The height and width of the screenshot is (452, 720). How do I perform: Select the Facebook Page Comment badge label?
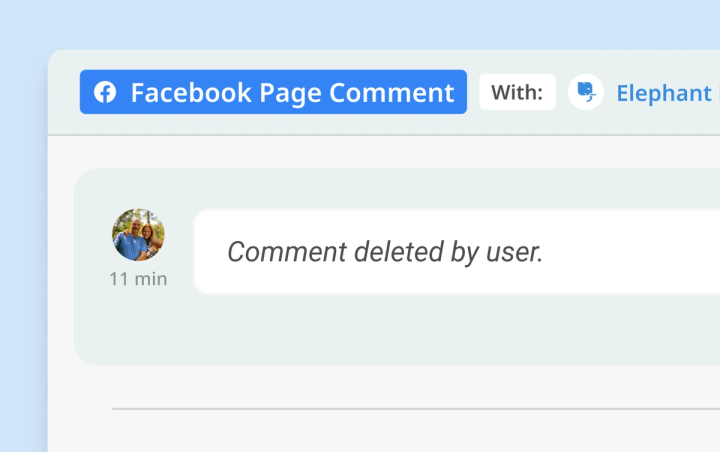click(x=273, y=92)
